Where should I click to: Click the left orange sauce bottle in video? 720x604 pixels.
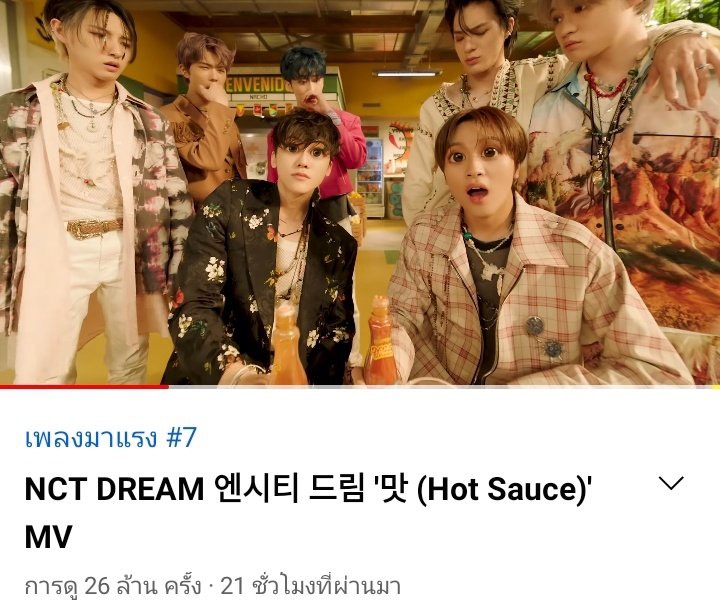click(x=287, y=346)
